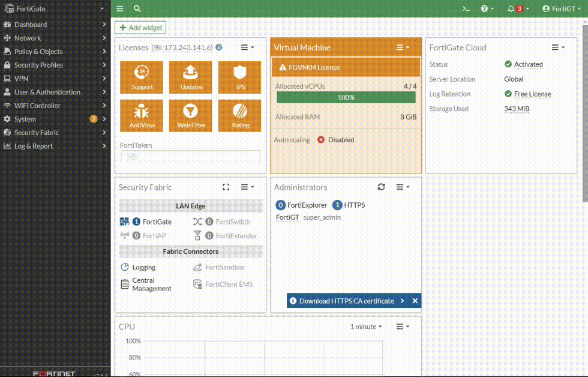The image size is (588, 377).
Task: Click the 343 MiB storage used value
Action: [x=517, y=109]
